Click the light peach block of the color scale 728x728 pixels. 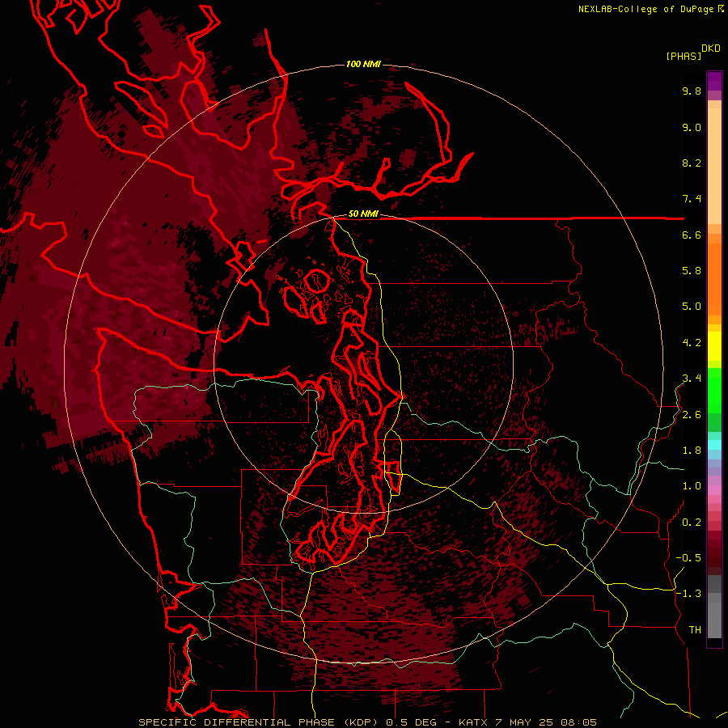coord(714,166)
